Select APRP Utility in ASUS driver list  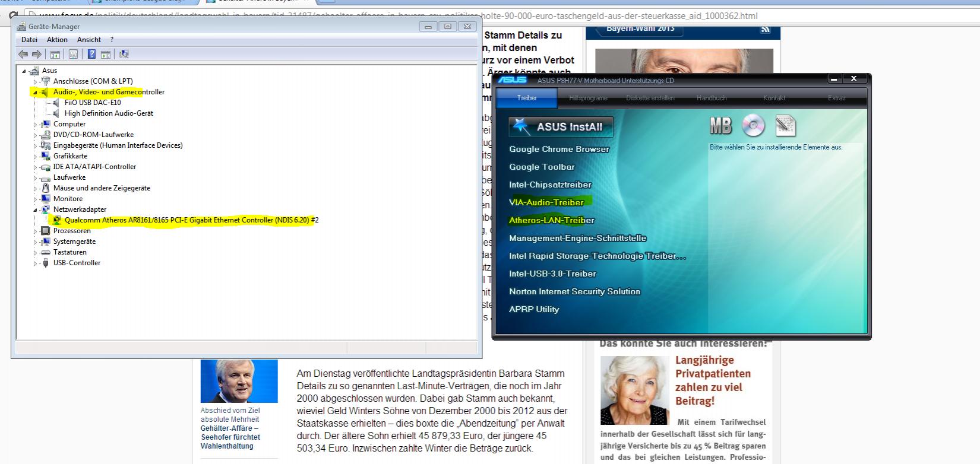pyautogui.click(x=534, y=309)
